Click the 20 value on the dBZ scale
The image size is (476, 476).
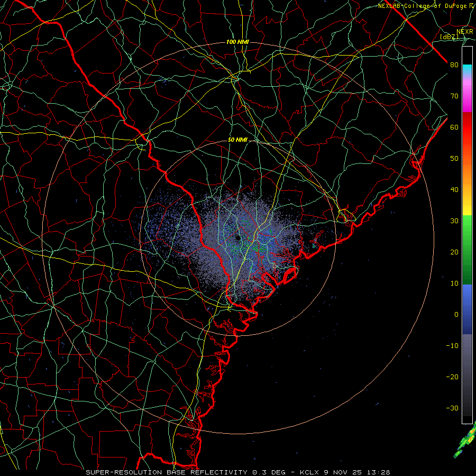point(454,252)
